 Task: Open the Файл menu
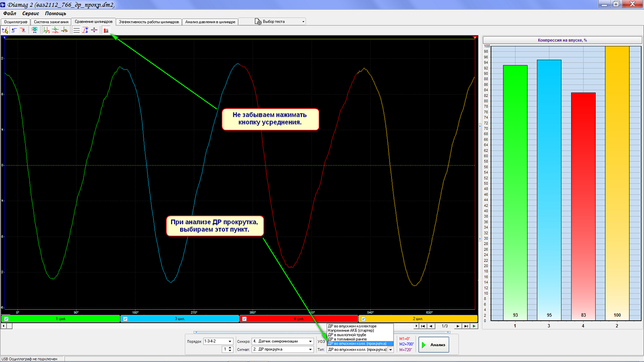pyautogui.click(x=10, y=14)
